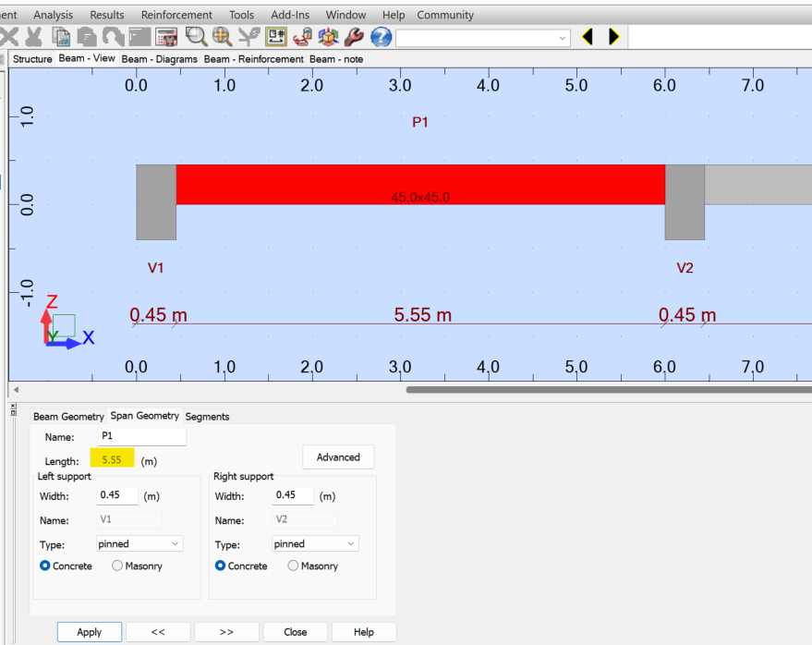Image resolution: width=812 pixels, height=645 pixels.
Task: Select Masonry for the right support
Action: 293,566
